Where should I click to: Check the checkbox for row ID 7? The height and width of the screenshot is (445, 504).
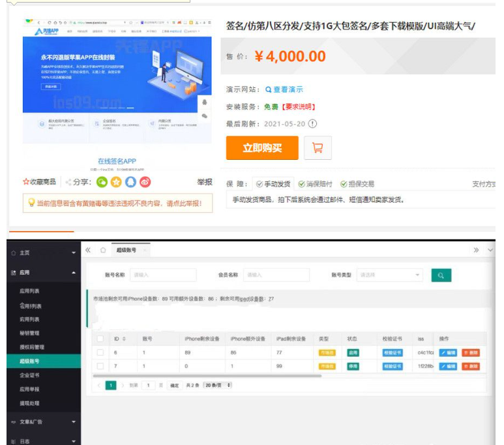pos(100,366)
